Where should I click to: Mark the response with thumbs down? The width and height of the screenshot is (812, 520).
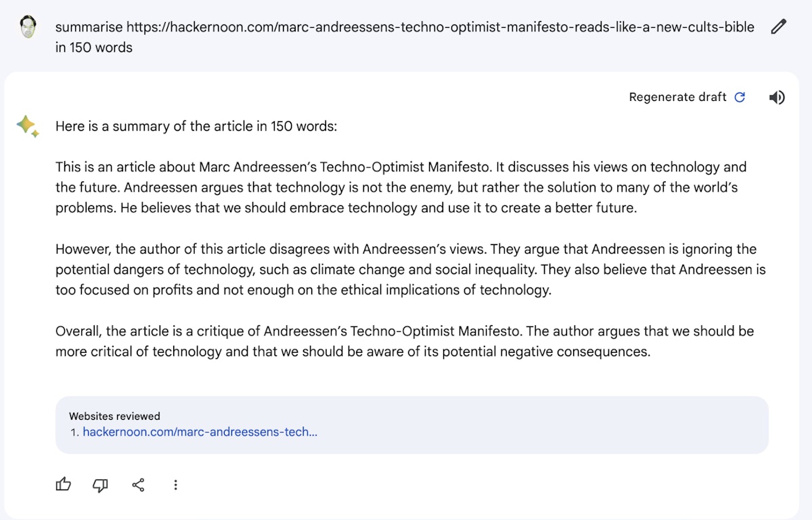click(x=100, y=485)
